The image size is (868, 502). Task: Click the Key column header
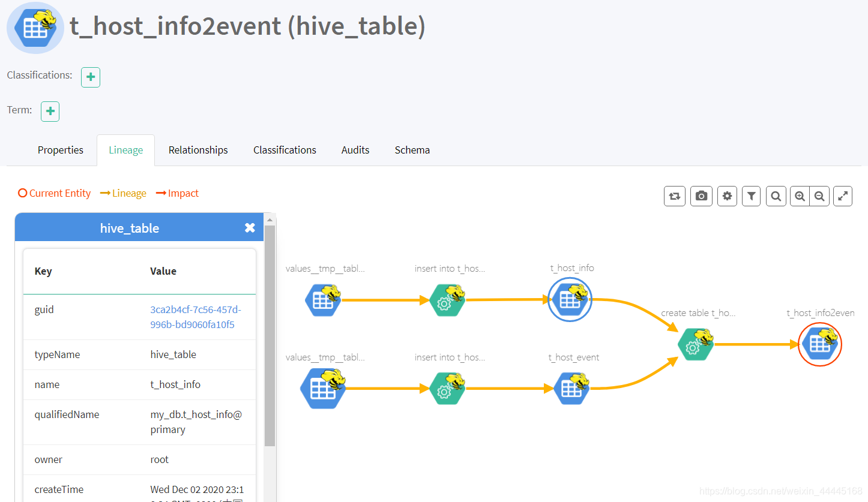(43, 271)
